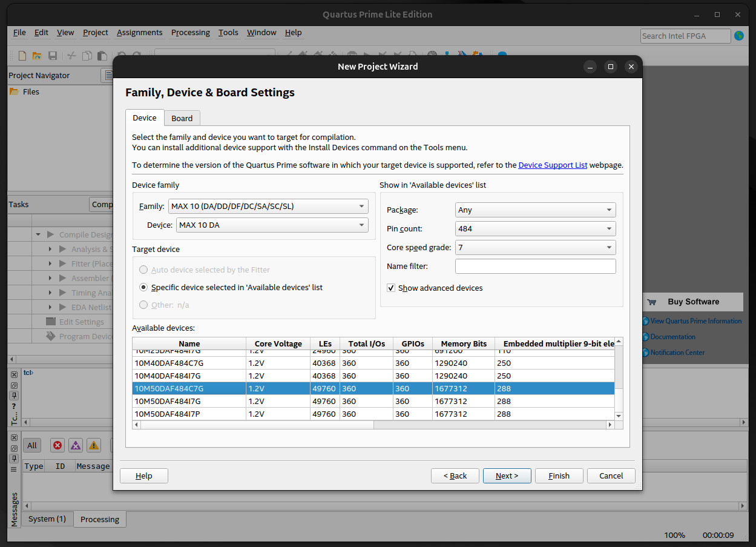The height and width of the screenshot is (547, 756).
Task: Open the Assignments menu
Action: pyautogui.click(x=139, y=33)
